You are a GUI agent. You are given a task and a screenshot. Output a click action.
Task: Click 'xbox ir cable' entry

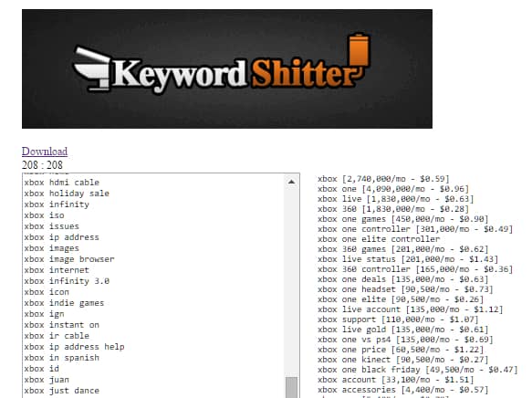point(57,336)
